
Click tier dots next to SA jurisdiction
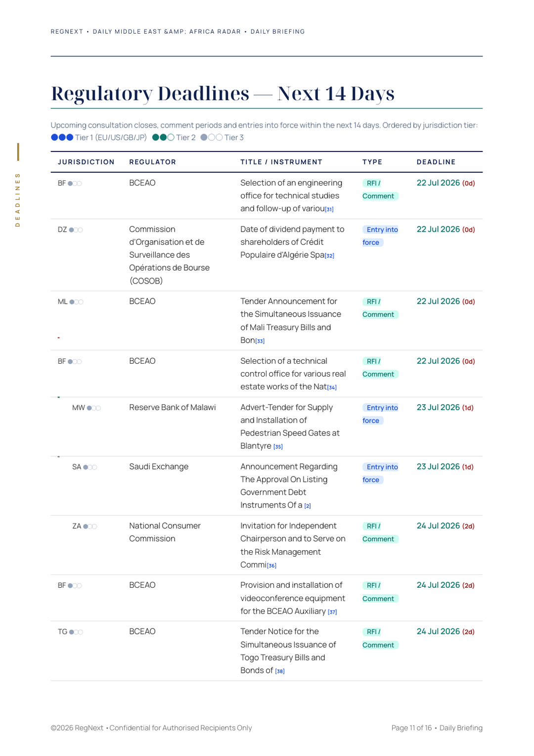coord(90,468)
